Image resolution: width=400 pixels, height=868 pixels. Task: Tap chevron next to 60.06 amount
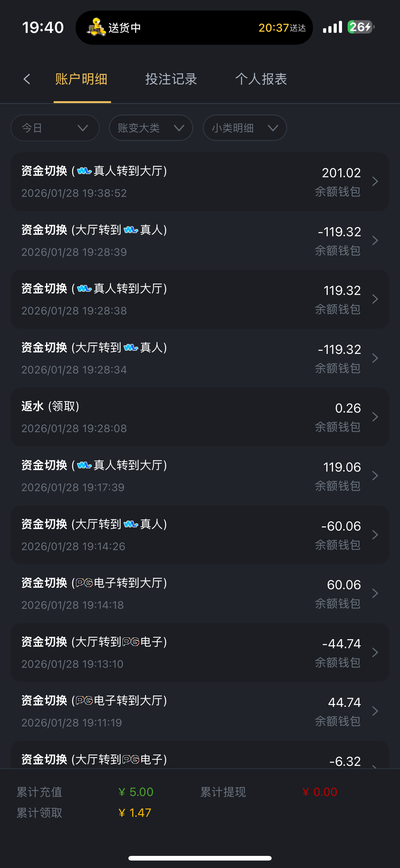(x=375, y=593)
